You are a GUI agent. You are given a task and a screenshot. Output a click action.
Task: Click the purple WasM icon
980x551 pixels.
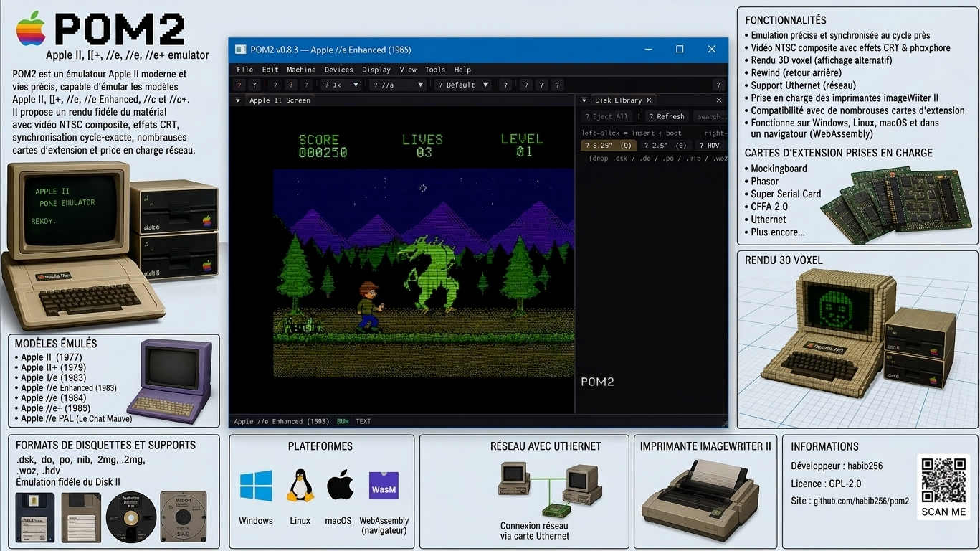coord(384,486)
